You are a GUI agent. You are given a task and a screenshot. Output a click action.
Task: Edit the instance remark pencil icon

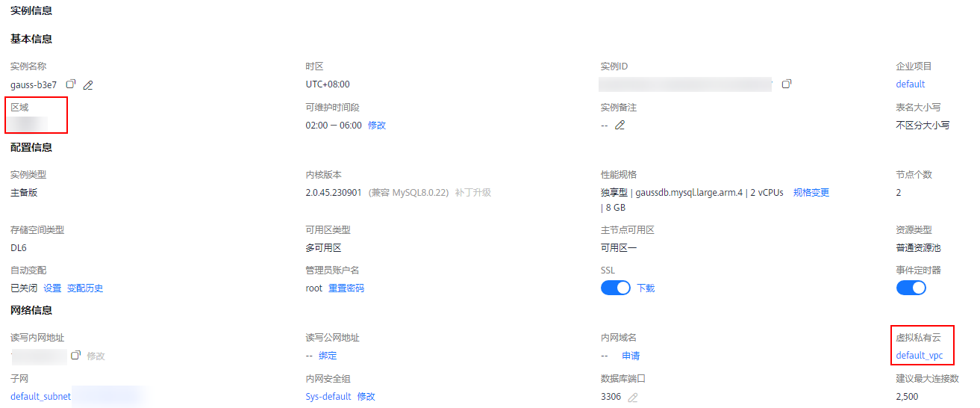(x=619, y=125)
